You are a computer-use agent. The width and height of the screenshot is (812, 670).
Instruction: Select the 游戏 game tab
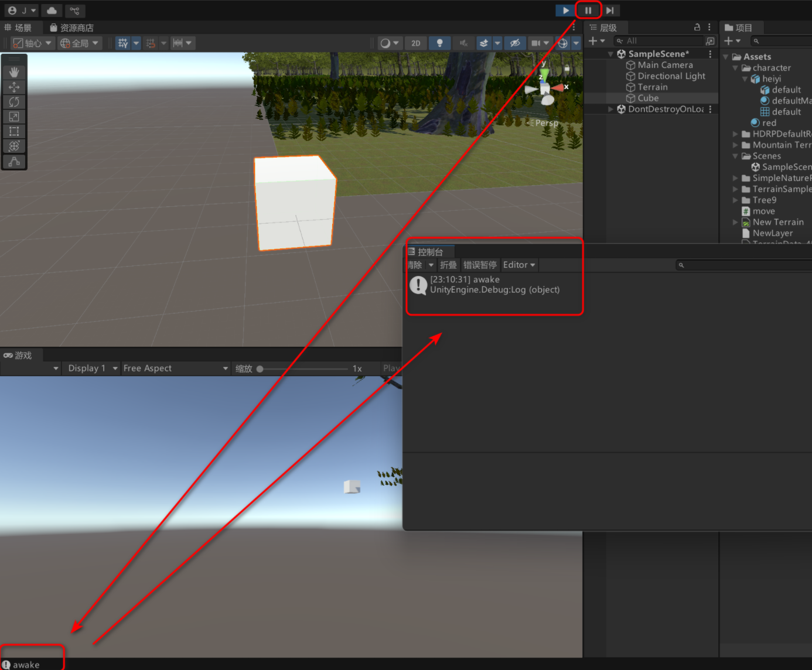(18, 355)
